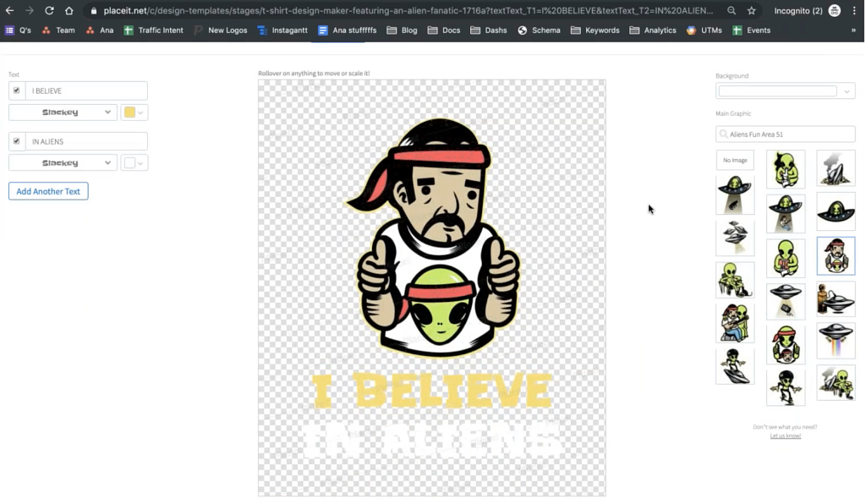Image resolution: width=866 pixels, height=504 pixels.
Task: Click the browser home icon
Action: point(70,11)
